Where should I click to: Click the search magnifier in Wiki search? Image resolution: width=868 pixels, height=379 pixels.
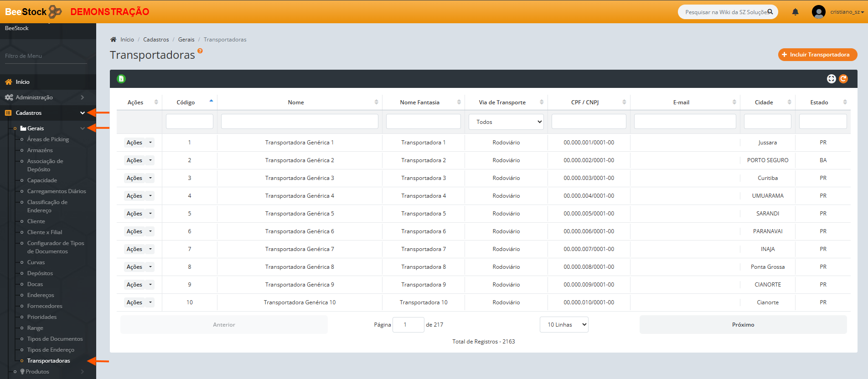[x=770, y=12]
